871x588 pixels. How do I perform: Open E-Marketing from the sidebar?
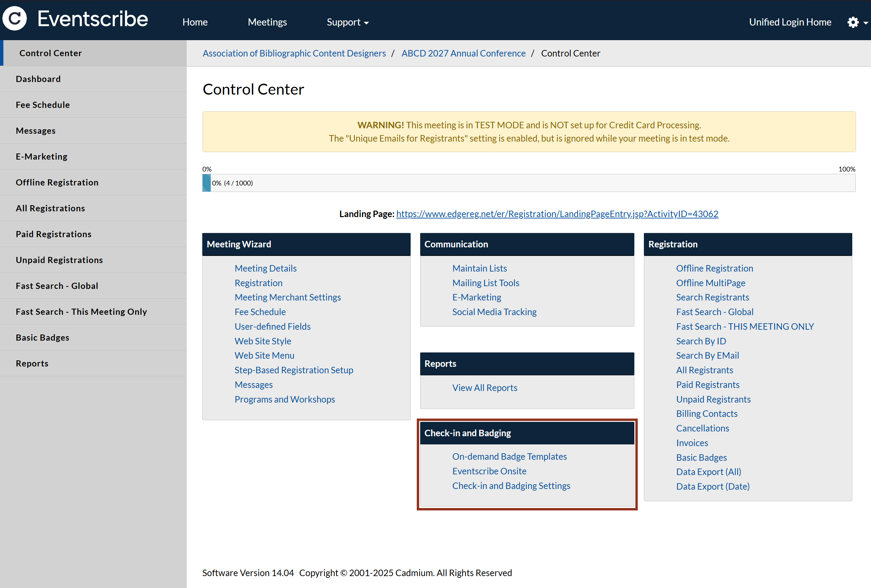pos(42,157)
